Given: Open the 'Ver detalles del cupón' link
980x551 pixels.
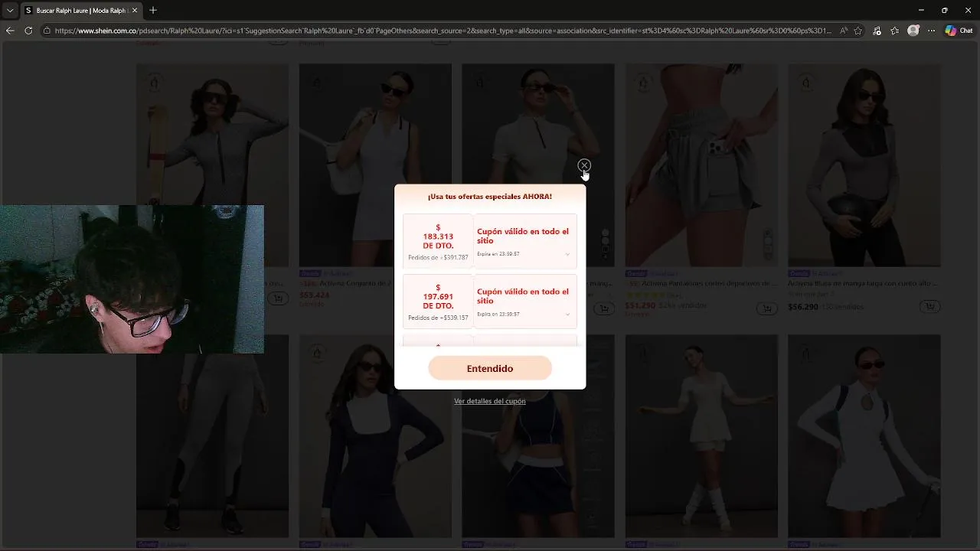Looking at the screenshot, I should click(x=490, y=401).
